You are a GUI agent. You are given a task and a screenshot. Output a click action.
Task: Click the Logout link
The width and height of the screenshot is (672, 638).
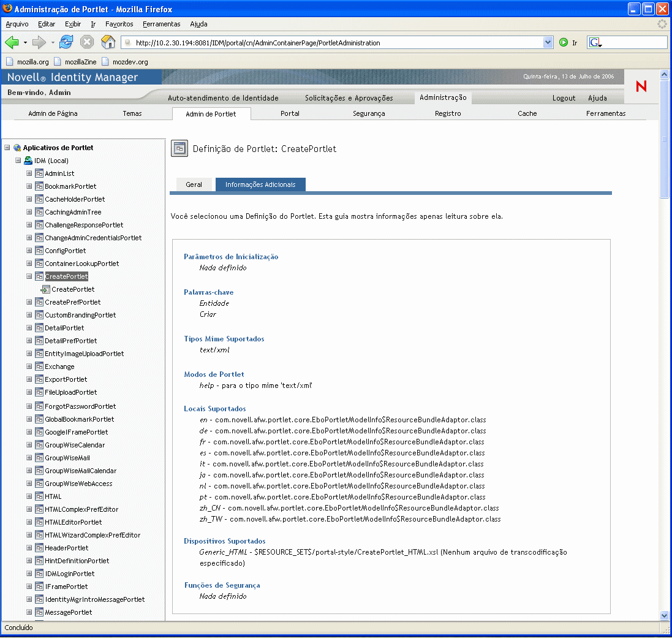tap(564, 98)
